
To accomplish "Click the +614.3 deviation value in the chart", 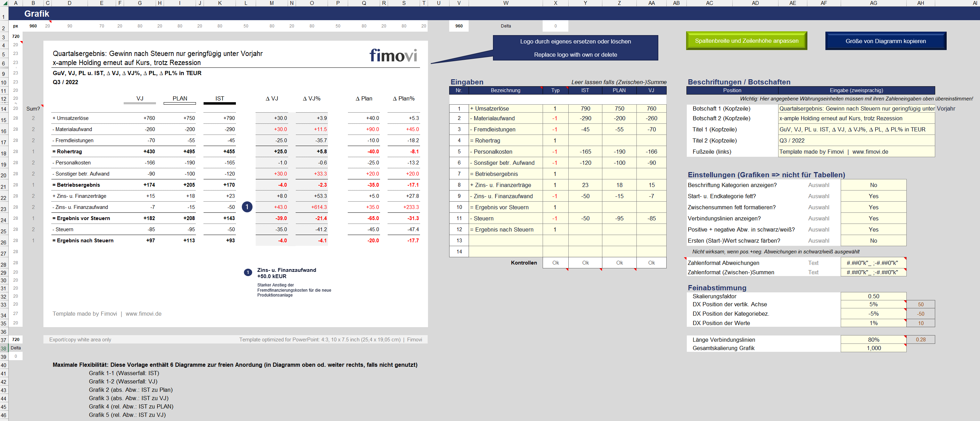I will tap(319, 207).
